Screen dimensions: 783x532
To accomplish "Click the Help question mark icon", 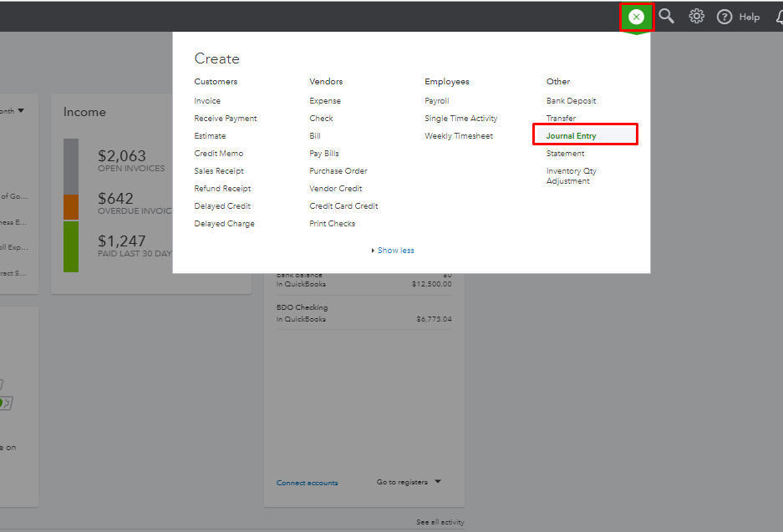I will 725,17.
